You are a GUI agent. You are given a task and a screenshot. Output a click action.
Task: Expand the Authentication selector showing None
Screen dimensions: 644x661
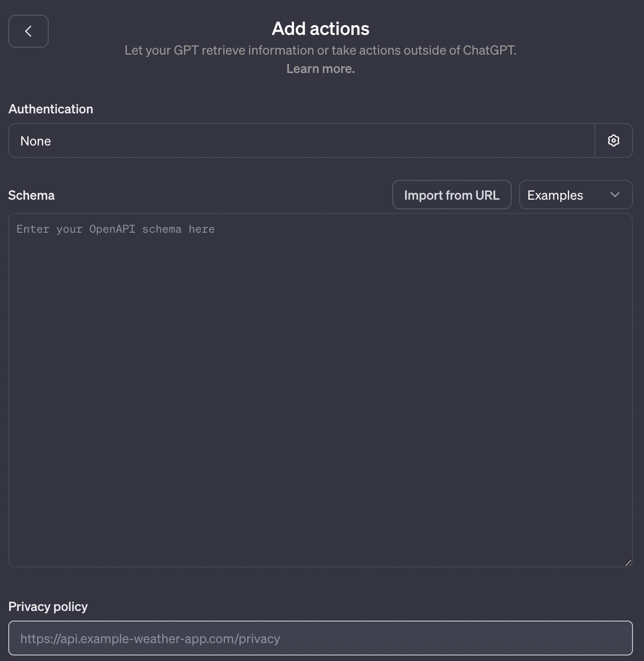(301, 140)
